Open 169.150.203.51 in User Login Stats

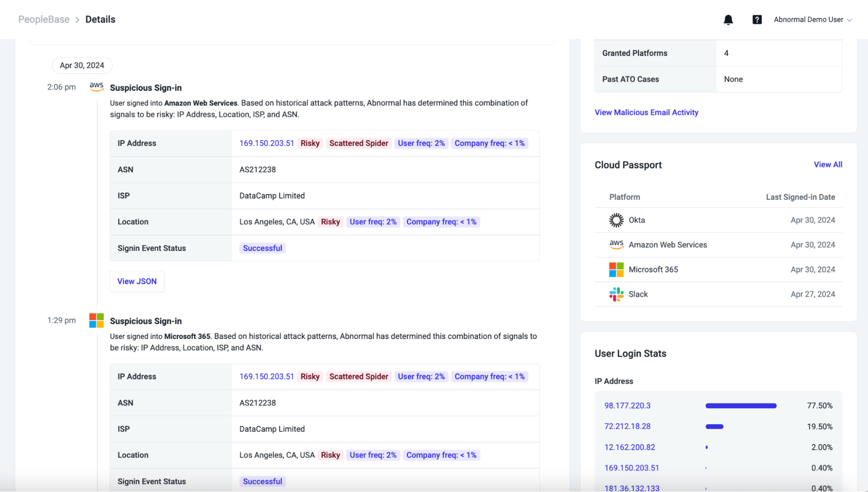click(631, 469)
